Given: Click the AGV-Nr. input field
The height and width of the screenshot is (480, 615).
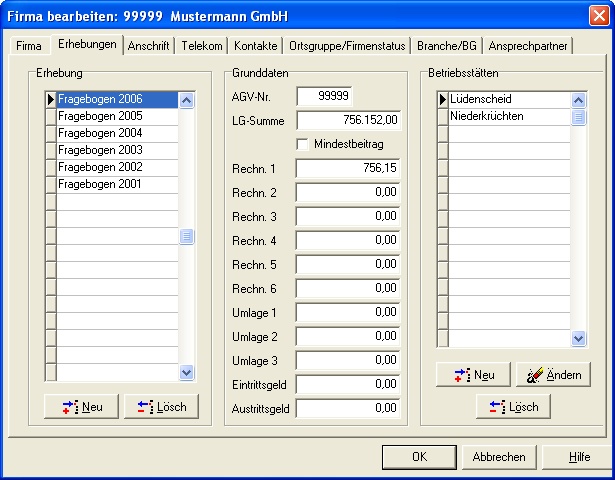Looking at the screenshot, I should coord(324,96).
